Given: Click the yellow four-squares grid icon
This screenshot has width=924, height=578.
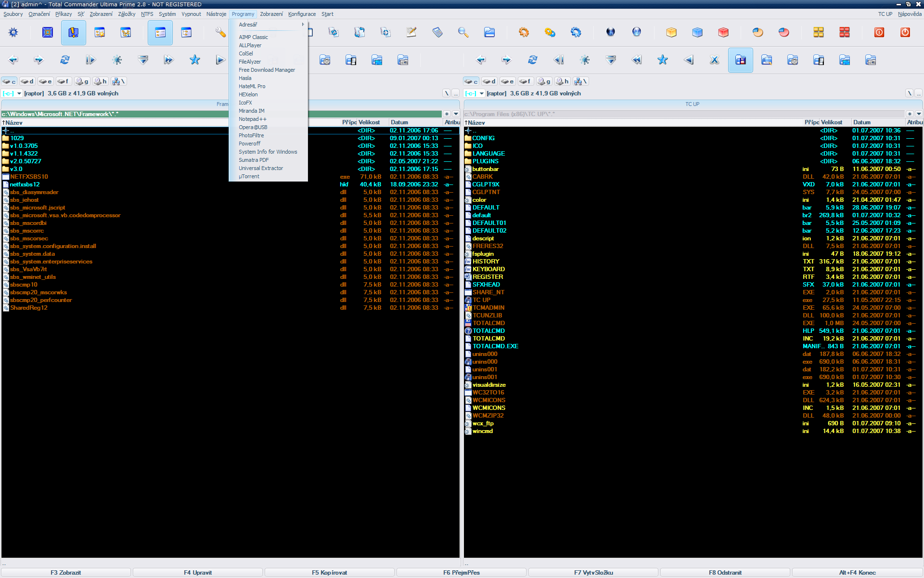Looking at the screenshot, I should 819,32.
